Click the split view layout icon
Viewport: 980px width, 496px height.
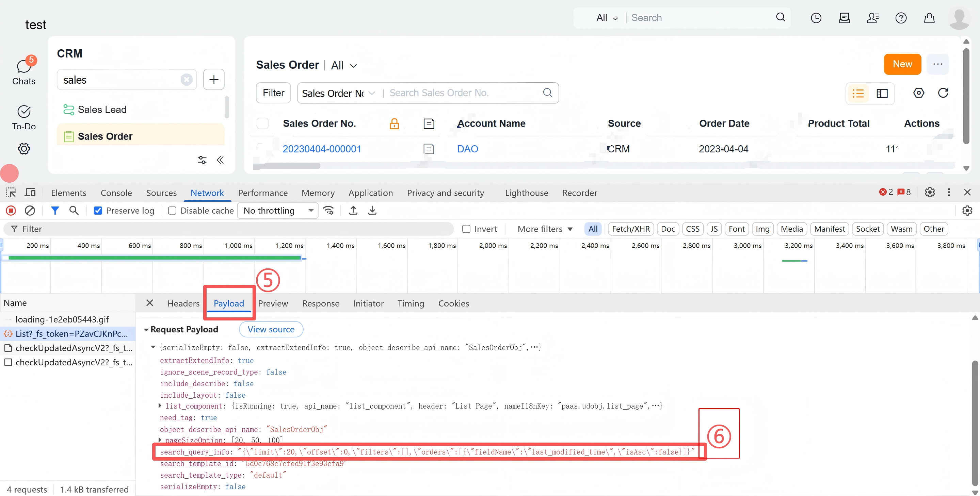pyautogui.click(x=882, y=93)
